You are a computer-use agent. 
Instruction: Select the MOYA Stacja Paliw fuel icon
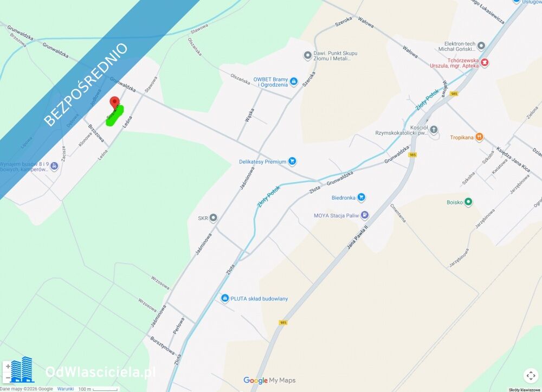coord(365,215)
